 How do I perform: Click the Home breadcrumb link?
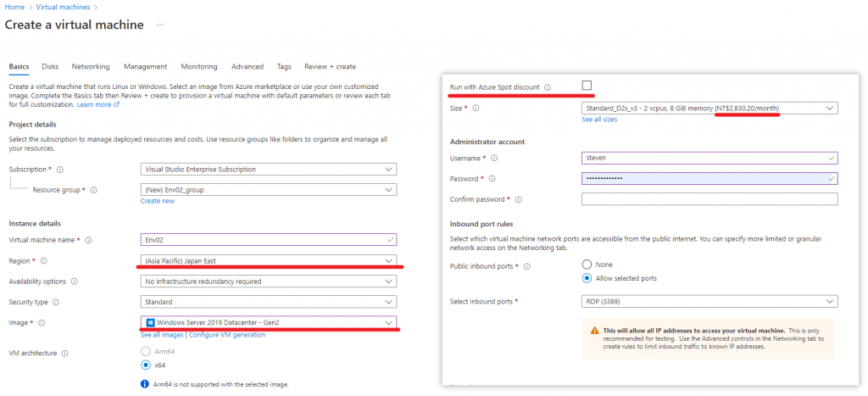point(14,7)
